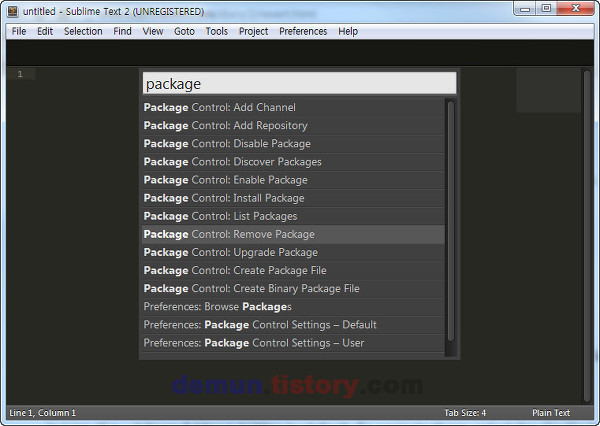Viewport: 600px width, 426px height.
Task: Minimize the Sublime Text window
Action: (525, 8)
